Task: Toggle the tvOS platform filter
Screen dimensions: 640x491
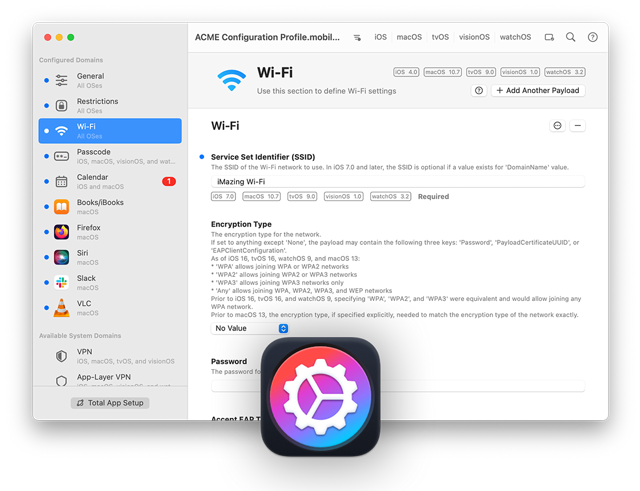Action: click(440, 37)
